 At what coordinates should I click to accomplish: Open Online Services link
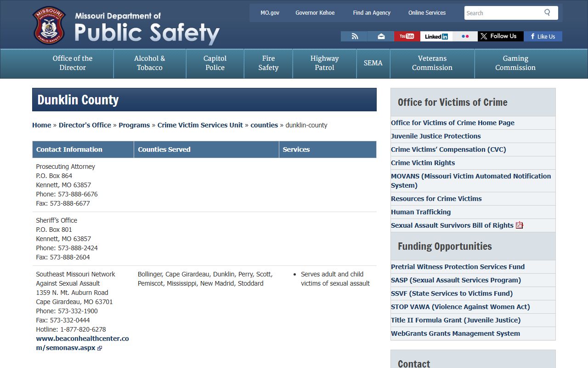tap(427, 13)
